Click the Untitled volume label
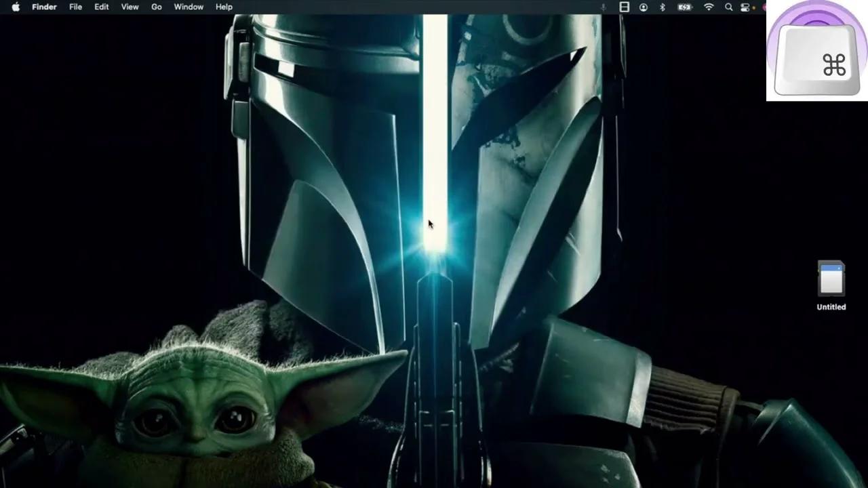The width and height of the screenshot is (868, 488). pyautogui.click(x=831, y=307)
